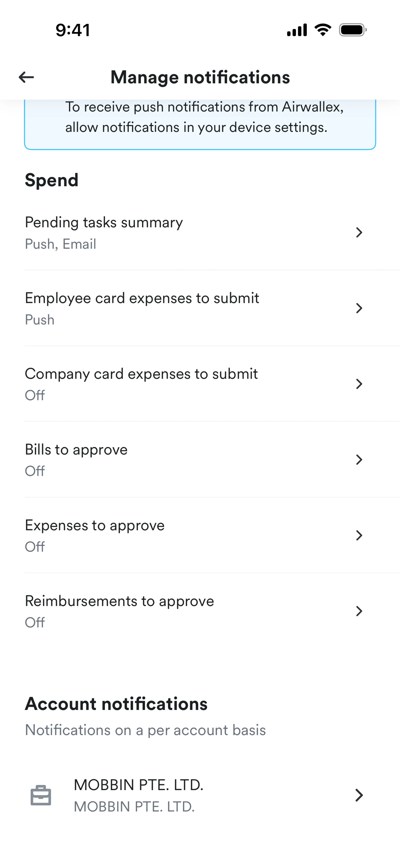Tap the briefcase icon for MOBBIN PTE. LTD.

coord(41,795)
